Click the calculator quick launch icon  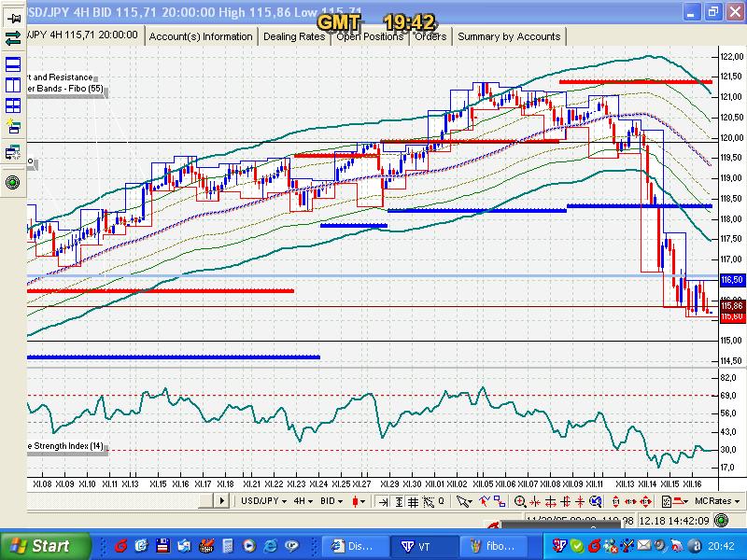228,546
